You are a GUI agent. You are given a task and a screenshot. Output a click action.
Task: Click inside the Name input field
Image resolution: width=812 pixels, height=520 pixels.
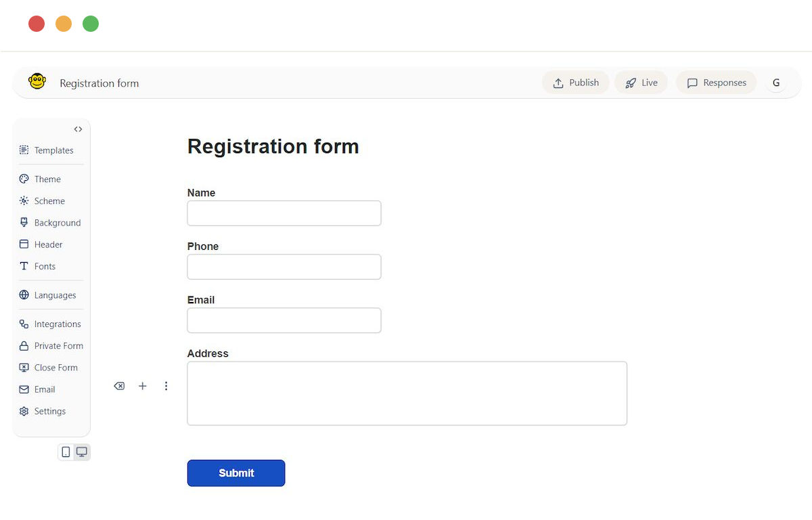[x=284, y=213]
